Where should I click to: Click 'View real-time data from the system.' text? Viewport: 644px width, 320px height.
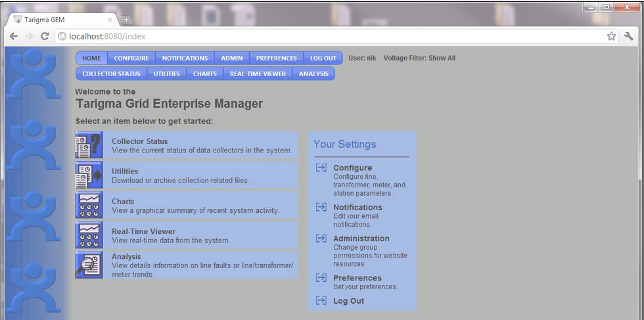pyautogui.click(x=171, y=240)
